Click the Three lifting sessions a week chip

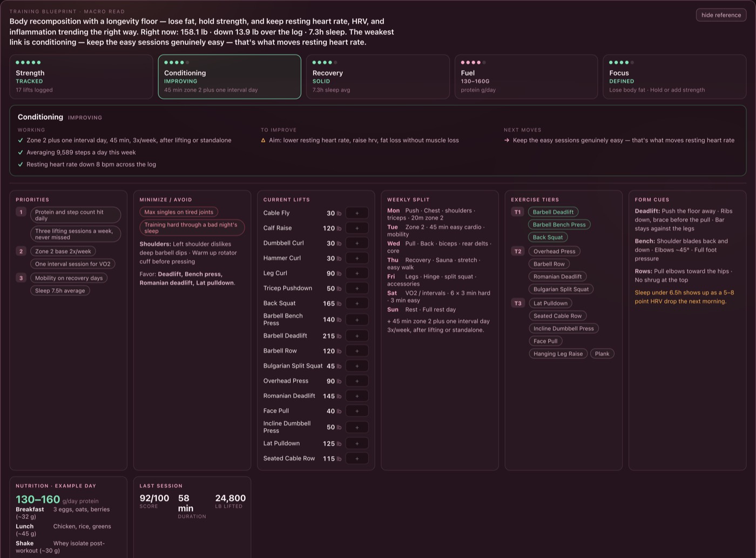click(76, 234)
